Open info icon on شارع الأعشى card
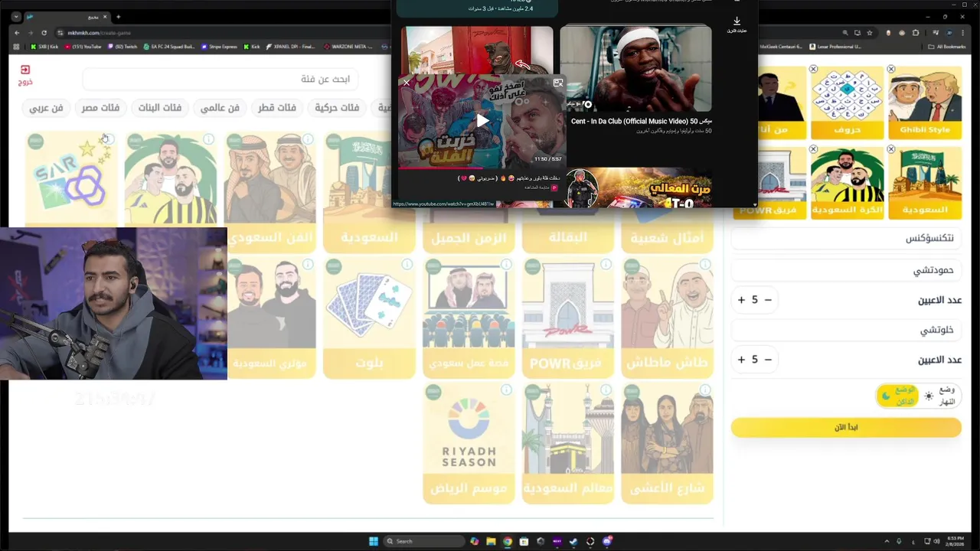980x551 pixels. pyautogui.click(x=705, y=390)
